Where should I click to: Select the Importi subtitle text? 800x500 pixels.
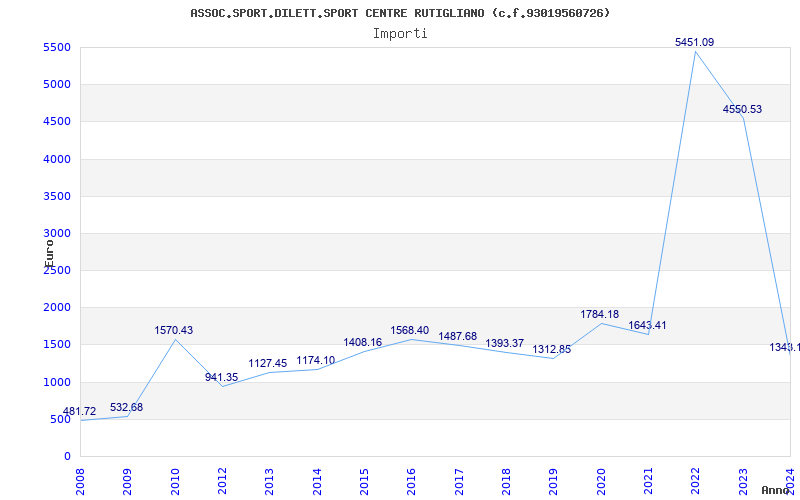[400, 34]
